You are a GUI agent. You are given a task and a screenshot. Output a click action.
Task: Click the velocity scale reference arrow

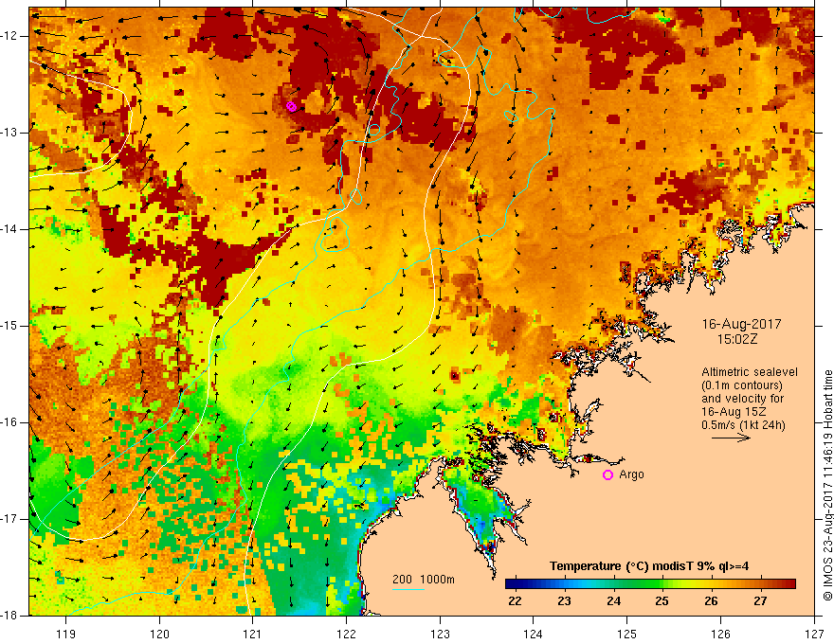click(x=731, y=438)
